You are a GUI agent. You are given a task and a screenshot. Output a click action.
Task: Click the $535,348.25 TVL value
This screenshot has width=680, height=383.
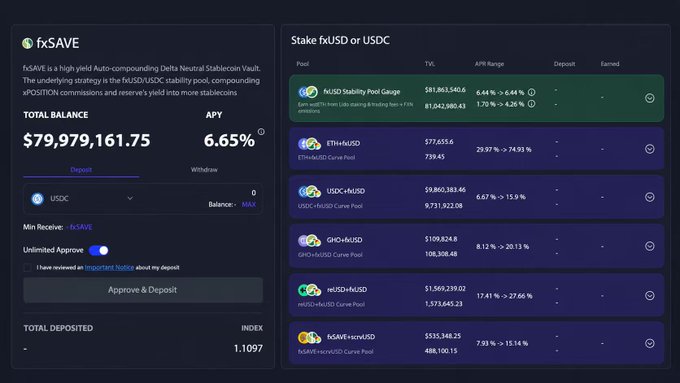click(443, 336)
